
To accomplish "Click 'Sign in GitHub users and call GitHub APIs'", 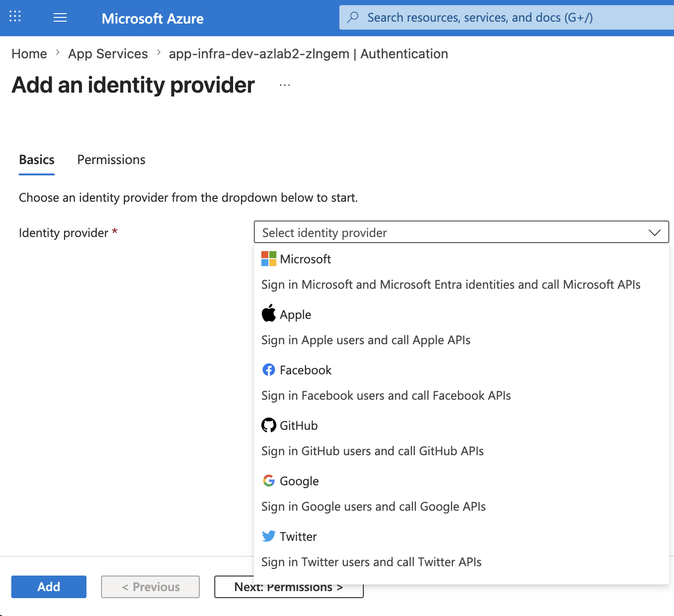I will (372, 451).
